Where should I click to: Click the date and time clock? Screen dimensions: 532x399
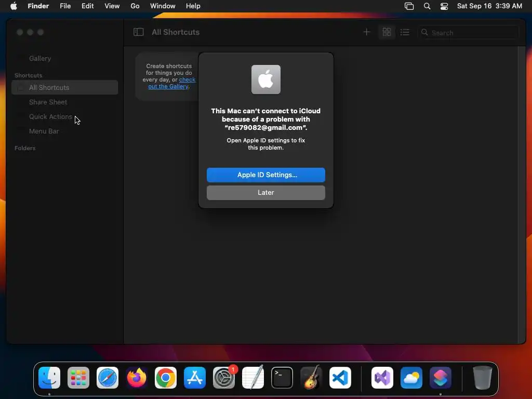tap(489, 6)
